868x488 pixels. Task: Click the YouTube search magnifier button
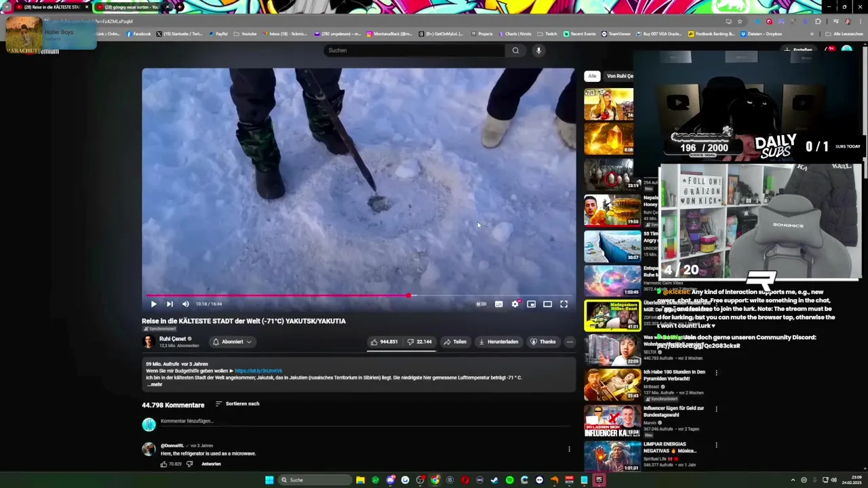[x=515, y=50]
